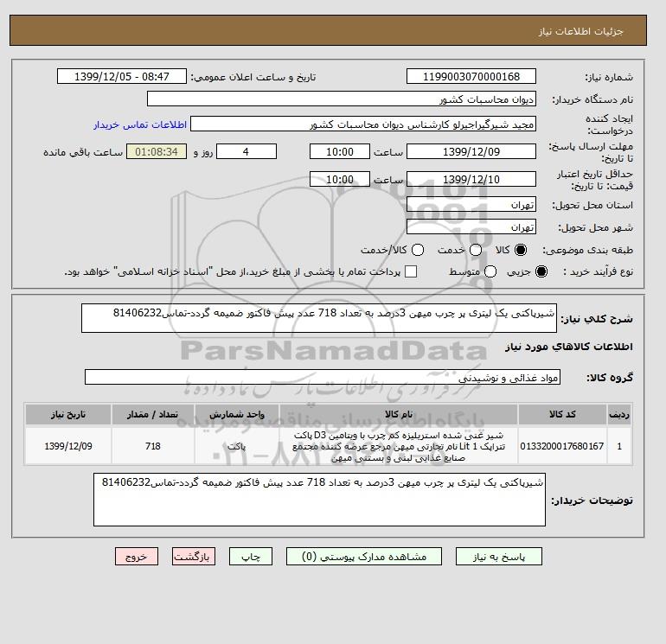The image size is (666, 644).
Task: Click buyer organization field دیوان محاسبات کشور
Action: pos(342,99)
